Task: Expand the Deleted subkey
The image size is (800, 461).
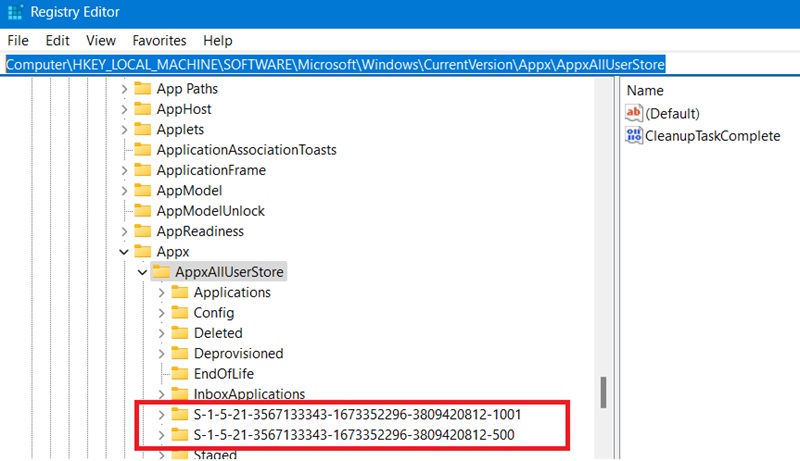Action: click(161, 334)
